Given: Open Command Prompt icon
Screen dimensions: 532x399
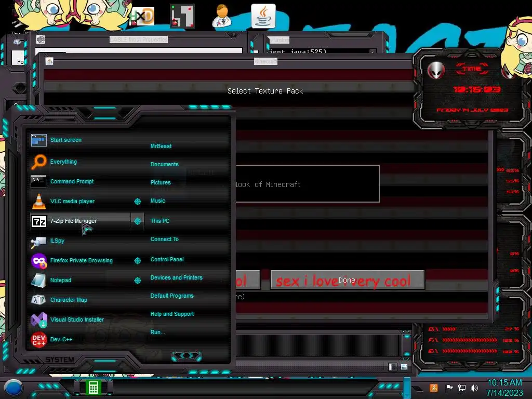Looking at the screenshot, I should [x=38, y=181].
